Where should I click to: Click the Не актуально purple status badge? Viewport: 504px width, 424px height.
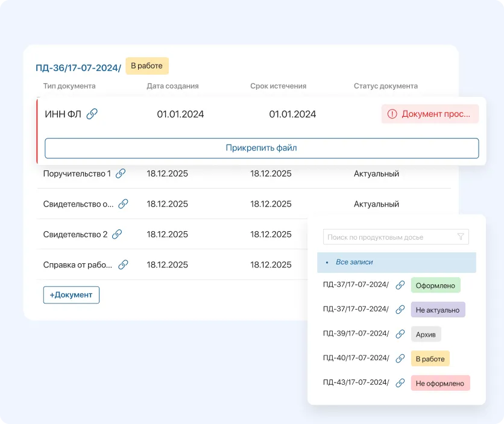pyautogui.click(x=438, y=310)
